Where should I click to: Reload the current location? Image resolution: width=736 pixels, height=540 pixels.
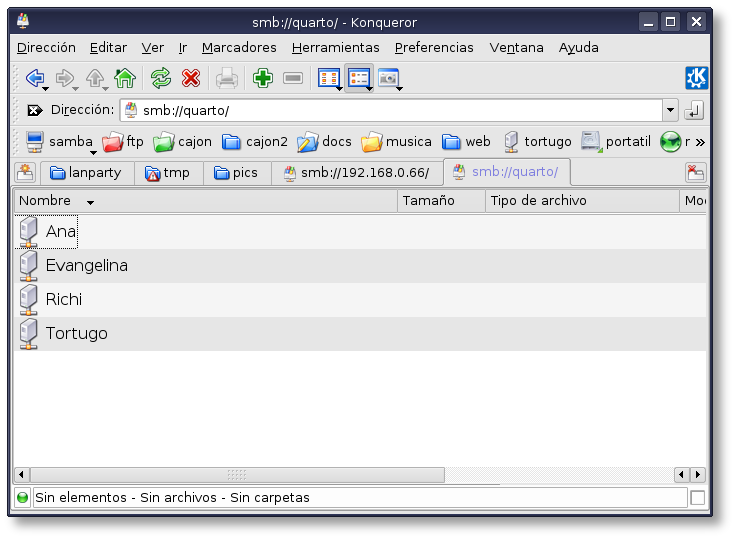(x=160, y=78)
